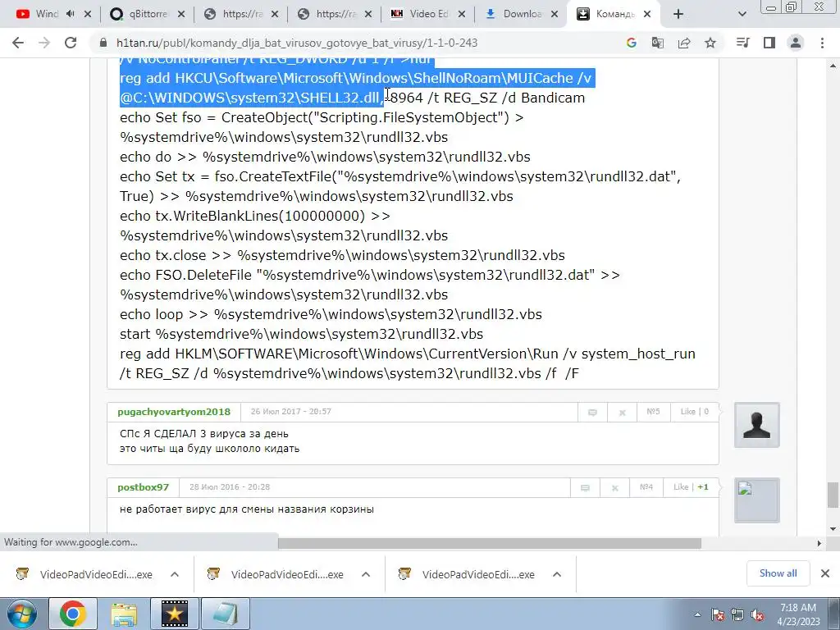Delete icon on comment №5
The width and height of the screenshot is (840, 630).
(x=623, y=413)
